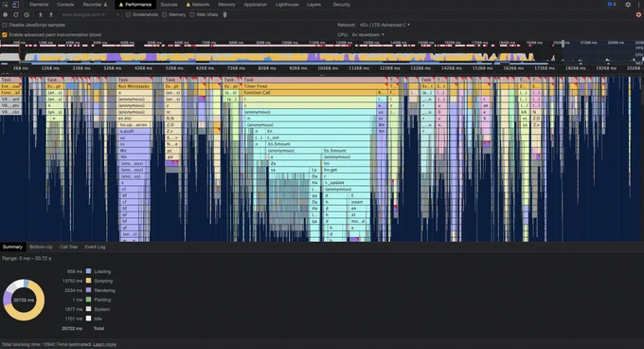Viewport: 644px width, 349px height.
Task: Click the collect garbage trash icon
Action: click(224, 15)
